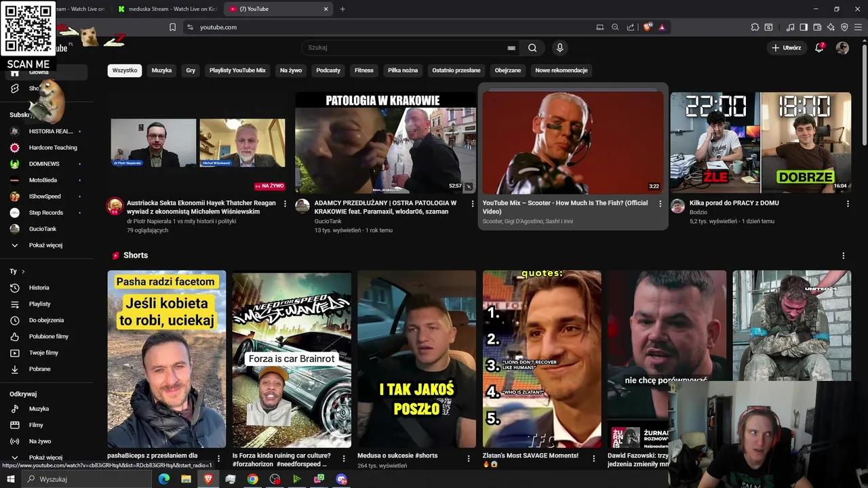This screenshot has width=868, height=488.
Task: Open options for Zlatan's Most SAVAGE Moments short
Action: coord(593,459)
